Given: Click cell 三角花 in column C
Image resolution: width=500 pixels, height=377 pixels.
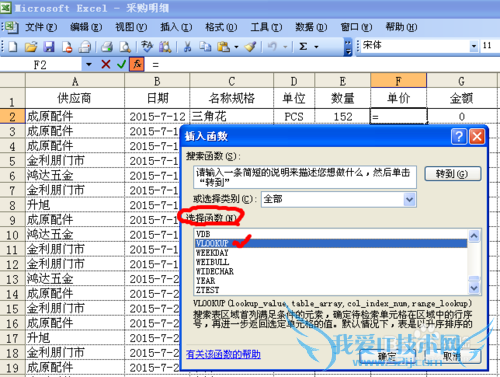Looking at the screenshot, I should coord(232,116).
